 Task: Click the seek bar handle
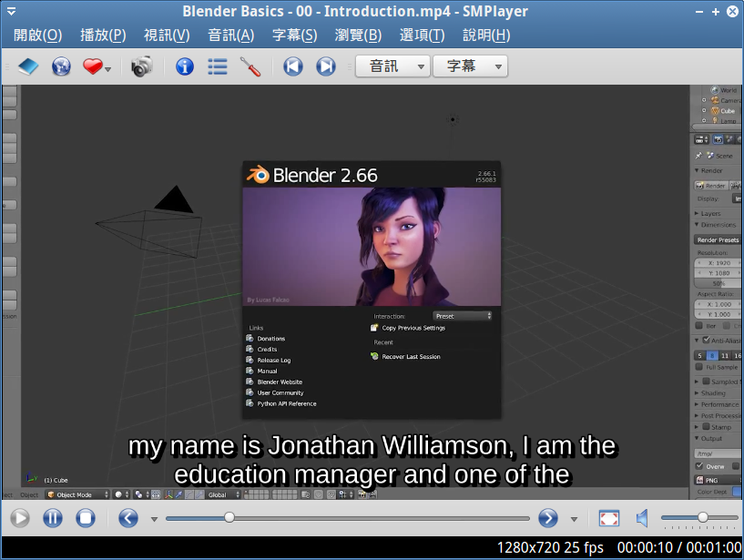[229, 517]
